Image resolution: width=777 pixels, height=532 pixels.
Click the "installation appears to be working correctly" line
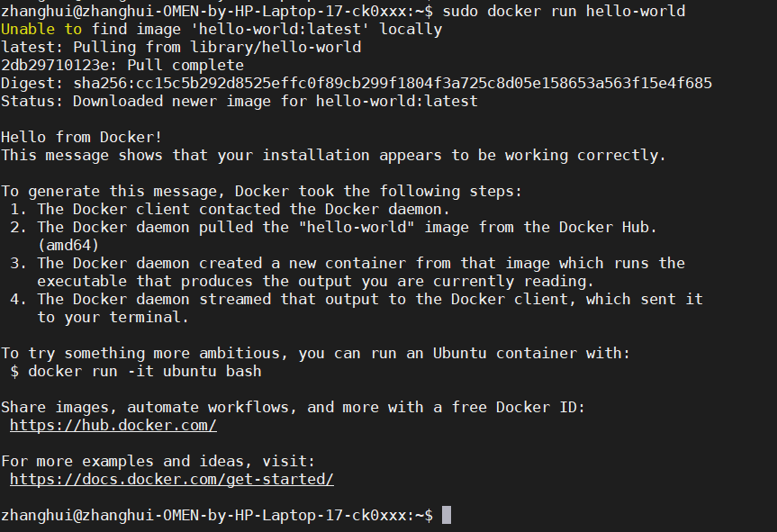point(333,155)
